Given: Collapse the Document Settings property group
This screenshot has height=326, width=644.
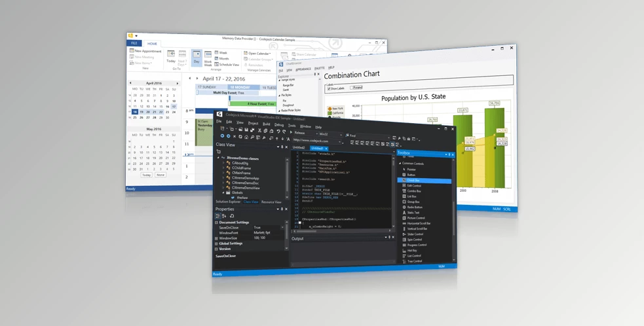Looking at the screenshot, I should pos(216,223).
